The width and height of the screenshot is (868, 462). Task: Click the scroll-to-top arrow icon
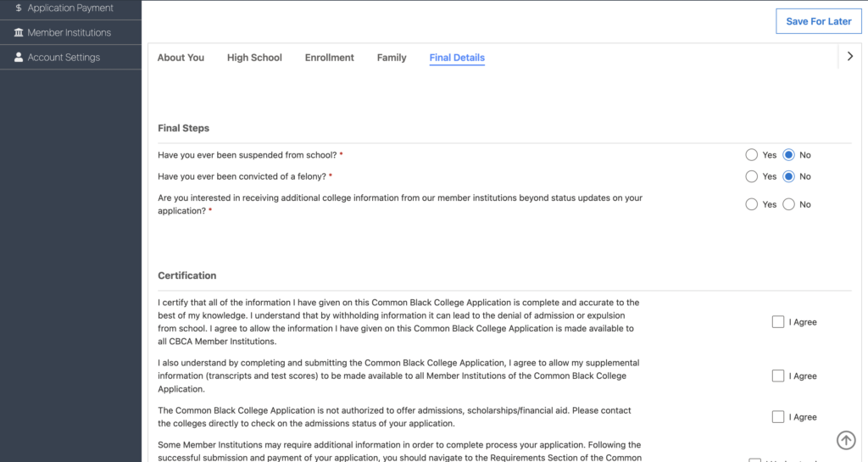click(845, 440)
